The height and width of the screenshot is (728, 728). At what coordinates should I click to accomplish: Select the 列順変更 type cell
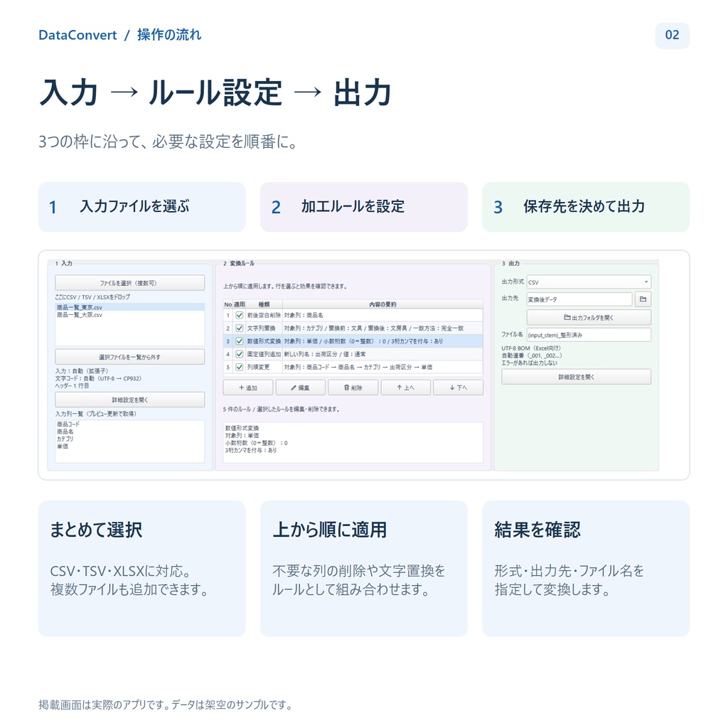point(264,367)
